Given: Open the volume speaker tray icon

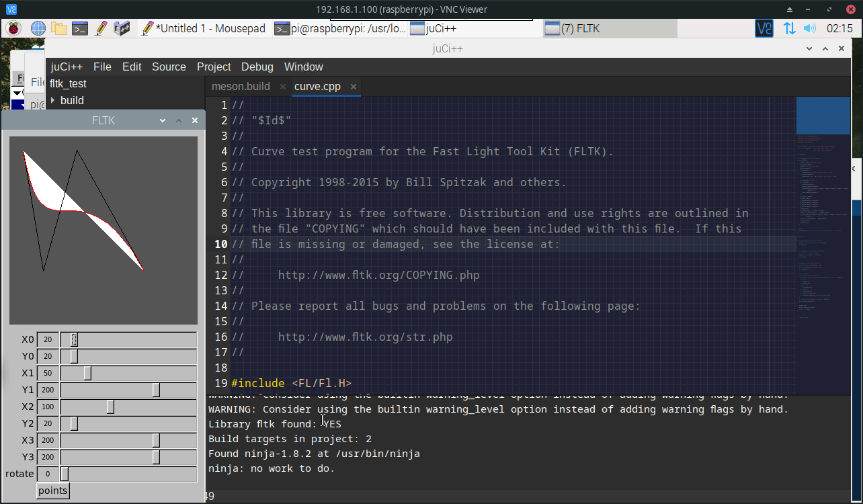Looking at the screenshot, I should click(x=809, y=28).
